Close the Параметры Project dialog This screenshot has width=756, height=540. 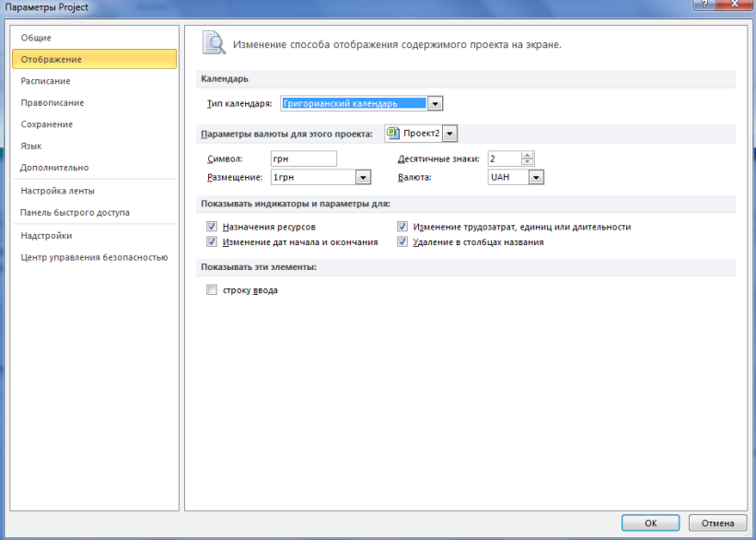pos(736,5)
